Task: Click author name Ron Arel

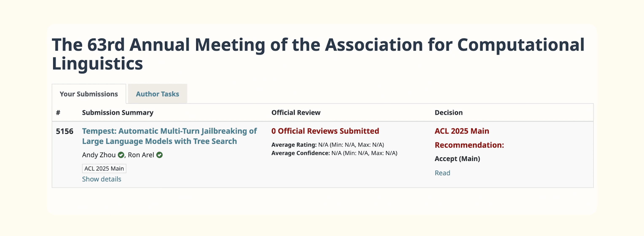Action: click(x=141, y=155)
